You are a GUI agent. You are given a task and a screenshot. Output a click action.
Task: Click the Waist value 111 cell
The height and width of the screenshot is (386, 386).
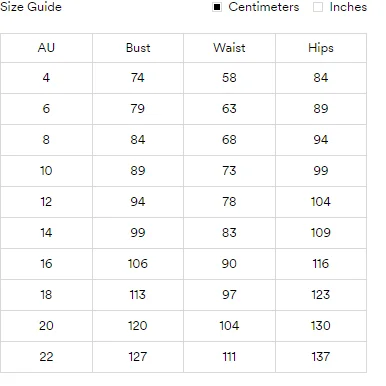click(x=229, y=357)
